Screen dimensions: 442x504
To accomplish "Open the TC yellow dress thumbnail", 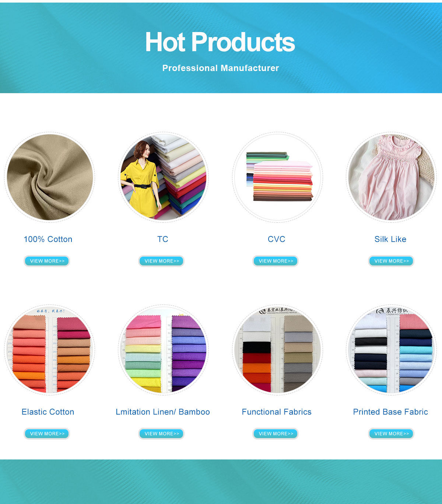I will pyautogui.click(x=163, y=177).
